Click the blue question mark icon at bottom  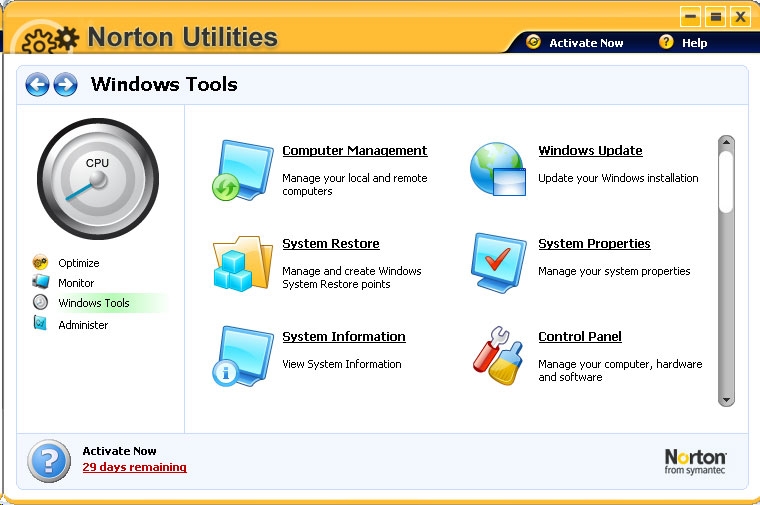click(49, 461)
